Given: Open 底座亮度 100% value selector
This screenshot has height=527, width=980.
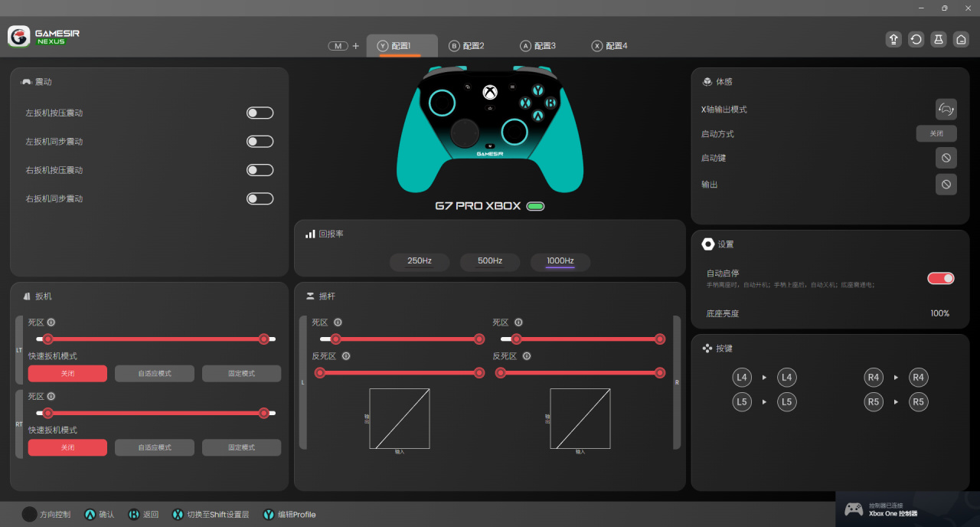Looking at the screenshot, I should 939,313.
